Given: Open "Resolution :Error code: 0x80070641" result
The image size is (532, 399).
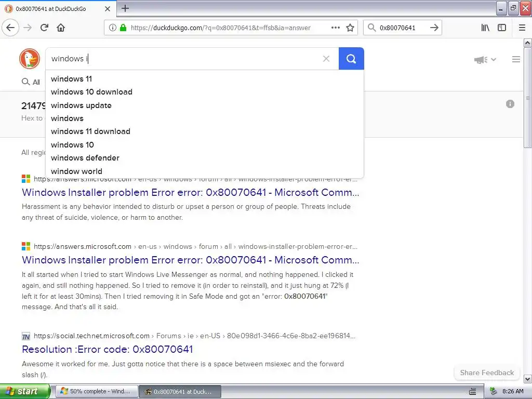Looking at the screenshot, I should 107,349.
